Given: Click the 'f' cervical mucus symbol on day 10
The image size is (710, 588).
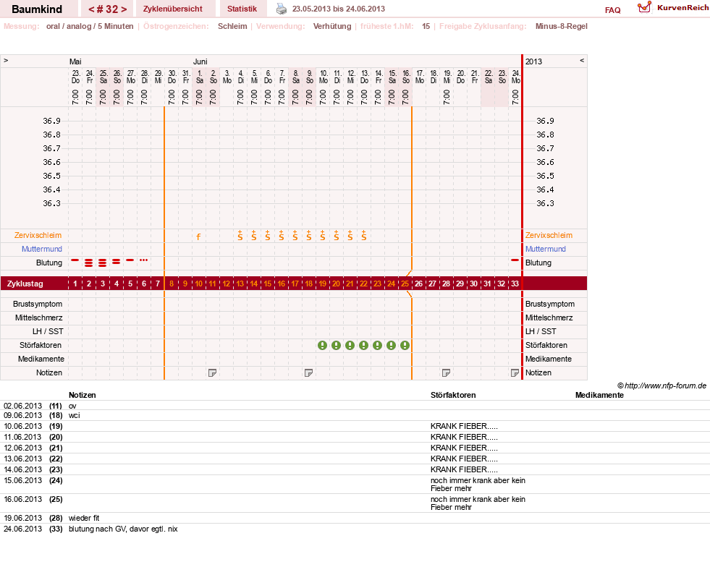Looking at the screenshot, I should pos(198,237).
